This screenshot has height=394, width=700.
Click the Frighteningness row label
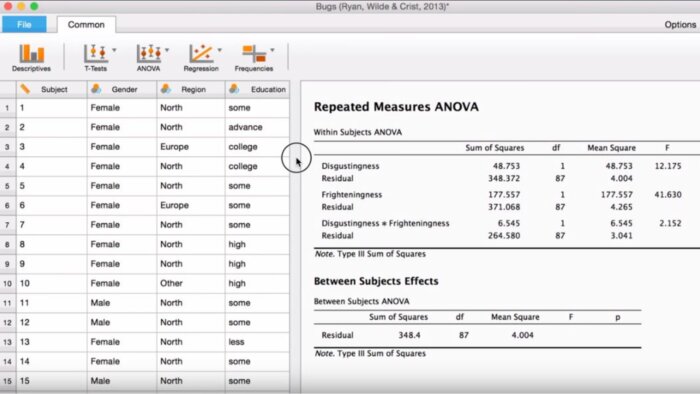(x=352, y=195)
